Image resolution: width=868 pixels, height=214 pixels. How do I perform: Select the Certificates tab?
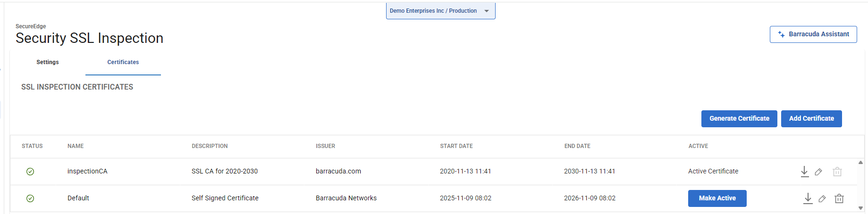click(x=123, y=62)
